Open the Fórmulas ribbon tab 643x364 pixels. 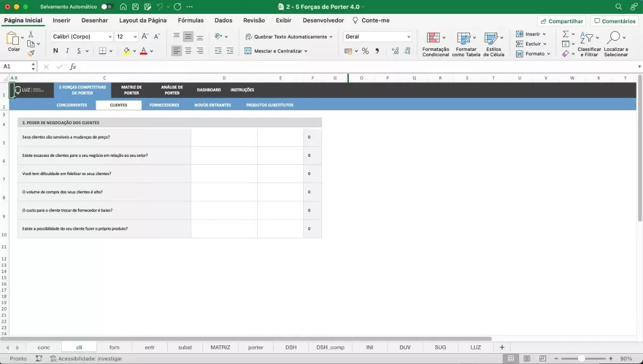pos(191,20)
